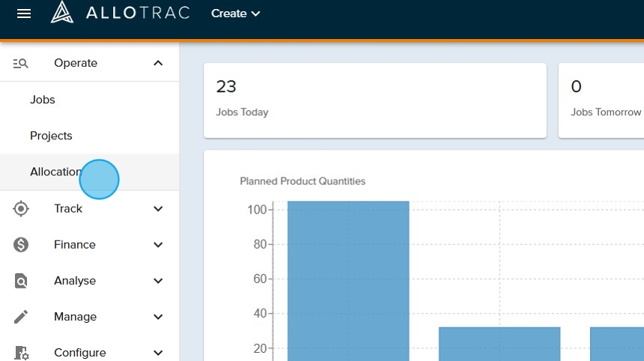
Task: Click the Allotrac logo
Action: coord(120,13)
